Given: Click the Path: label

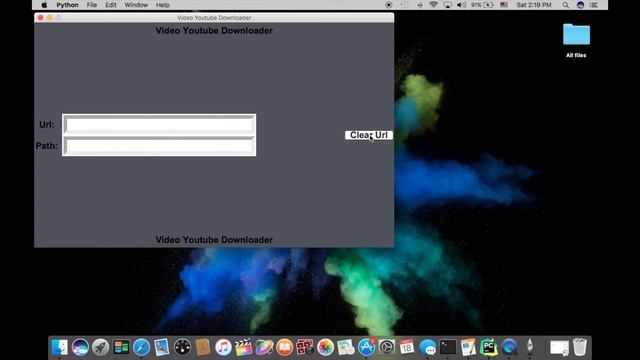Looking at the screenshot, I should (47, 146).
